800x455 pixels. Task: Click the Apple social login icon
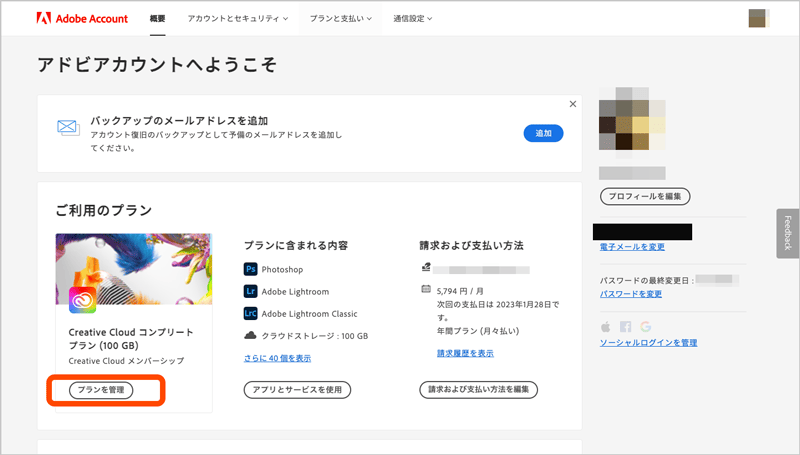point(605,327)
